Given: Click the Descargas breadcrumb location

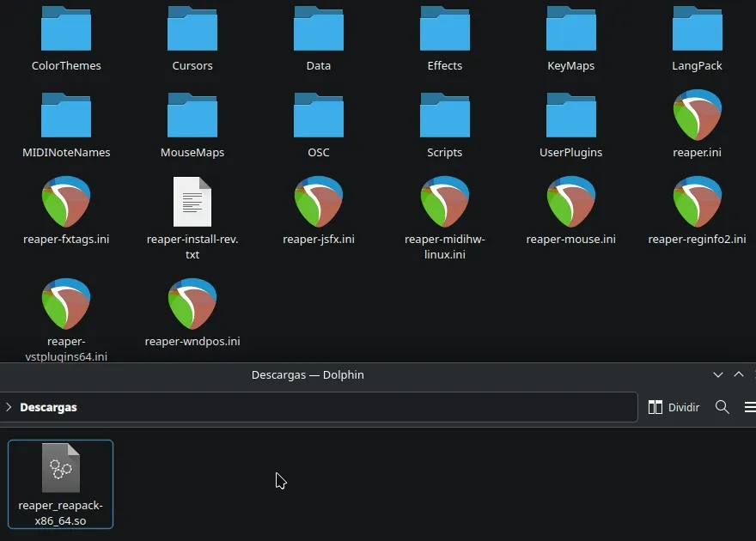Looking at the screenshot, I should click(x=48, y=407).
